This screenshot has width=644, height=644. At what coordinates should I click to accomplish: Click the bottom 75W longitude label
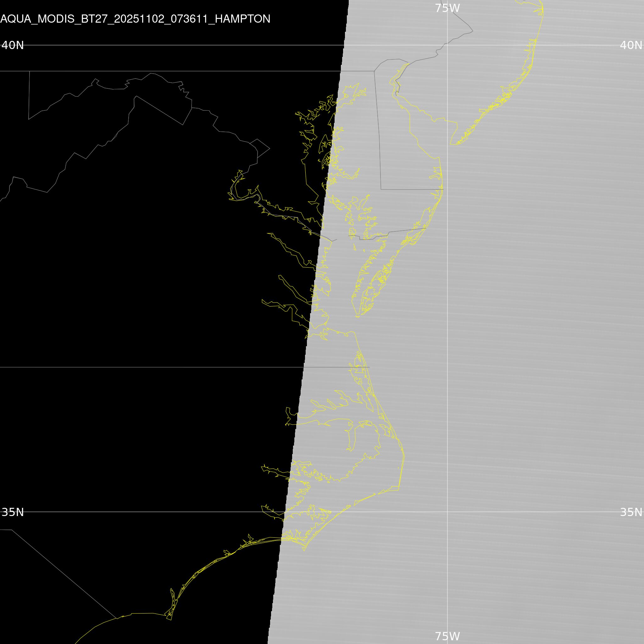pos(447,636)
